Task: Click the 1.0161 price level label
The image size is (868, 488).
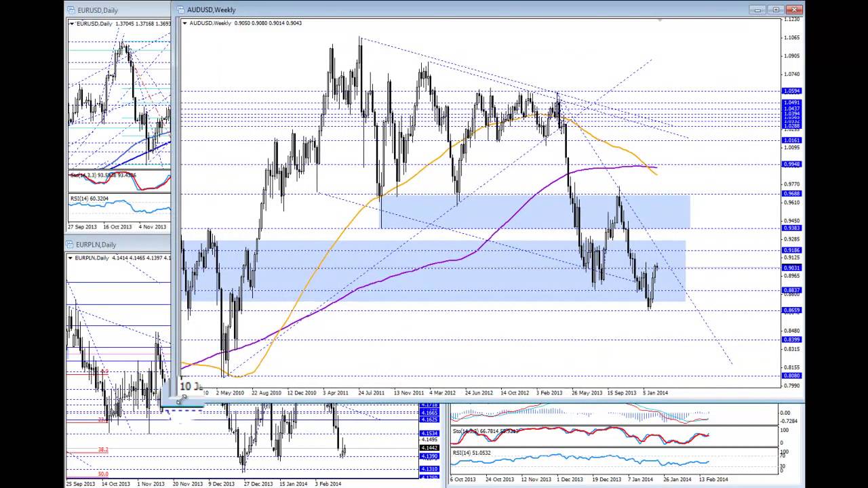Action: 791,140
